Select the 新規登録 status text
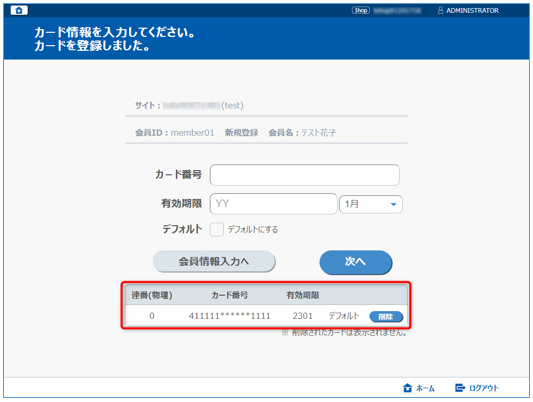This screenshot has width=533, height=402. pyautogui.click(x=241, y=133)
